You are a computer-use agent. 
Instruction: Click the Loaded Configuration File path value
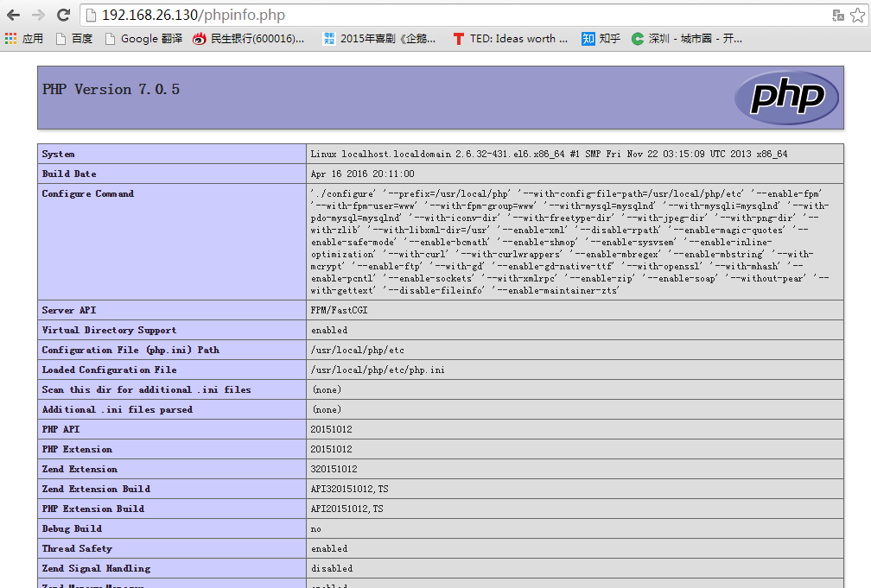click(366, 370)
